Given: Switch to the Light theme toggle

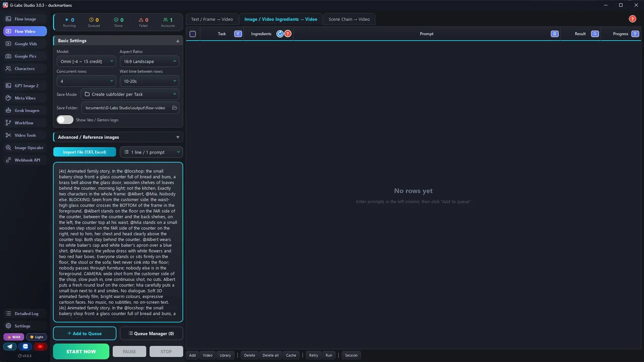Looking at the screenshot, I should pyautogui.click(x=36, y=337).
